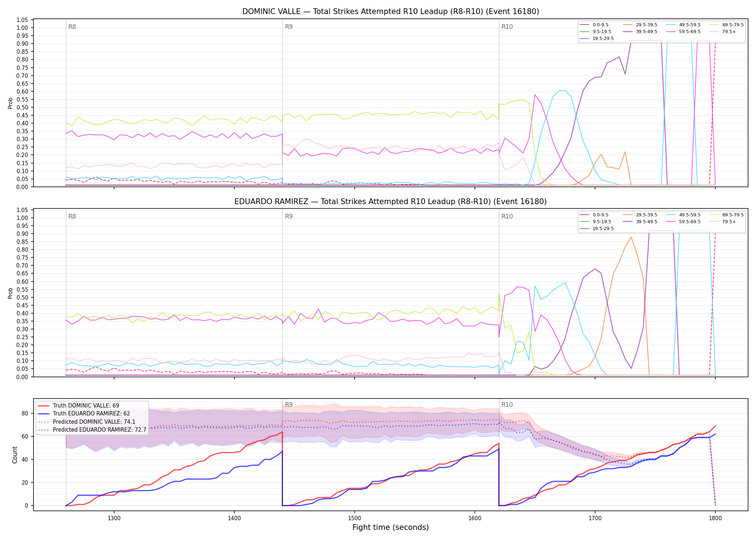The width and height of the screenshot is (756, 540).
Task: Click the 1400 x-axis tick label
Action: click(x=234, y=518)
